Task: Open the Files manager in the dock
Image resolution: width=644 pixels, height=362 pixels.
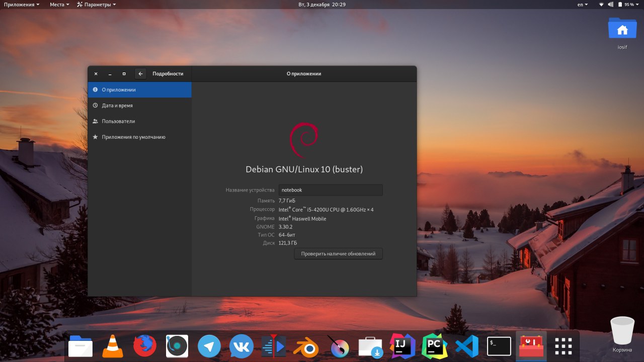Action: 80,346
